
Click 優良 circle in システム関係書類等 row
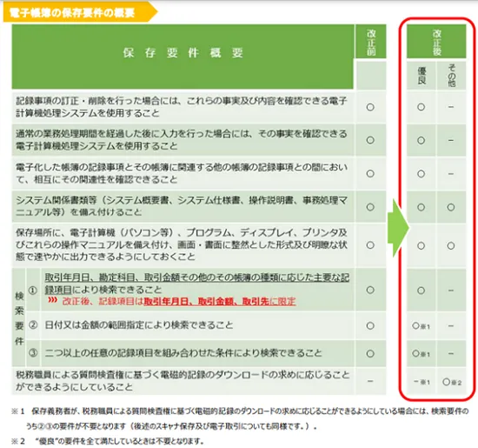pyautogui.click(x=421, y=207)
